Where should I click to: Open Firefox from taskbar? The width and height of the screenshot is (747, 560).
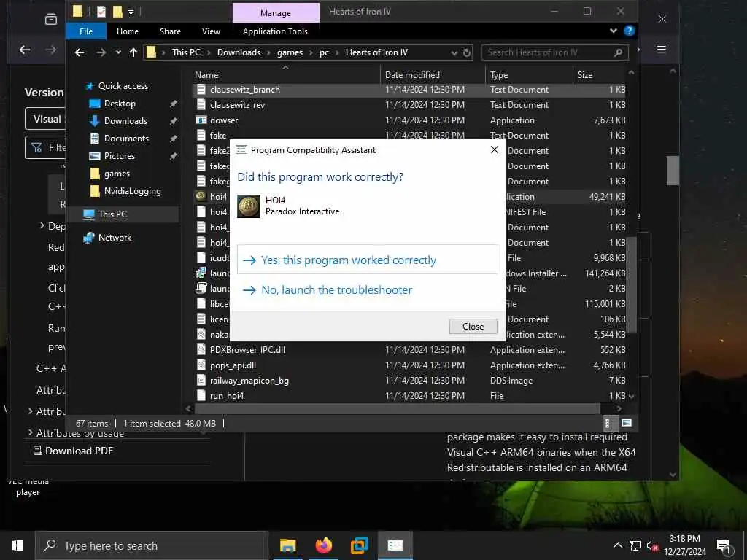pyautogui.click(x=323, y=545)
